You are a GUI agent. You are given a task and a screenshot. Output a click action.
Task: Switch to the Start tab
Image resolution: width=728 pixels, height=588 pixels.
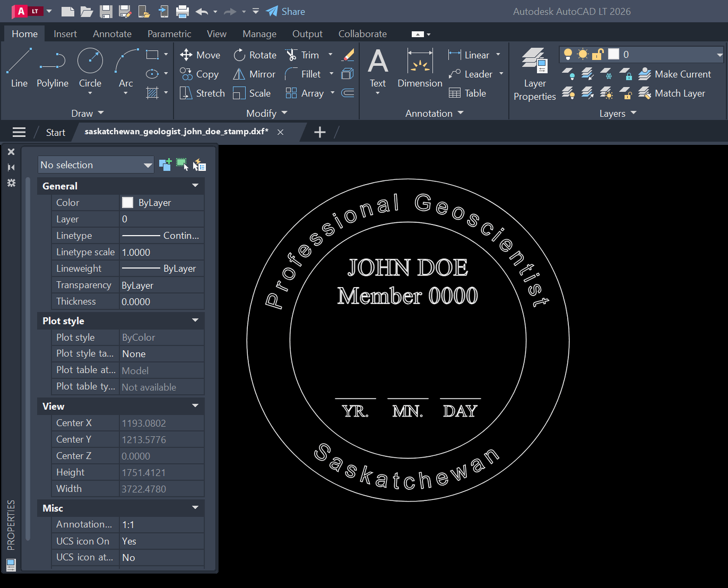(55, 132)
